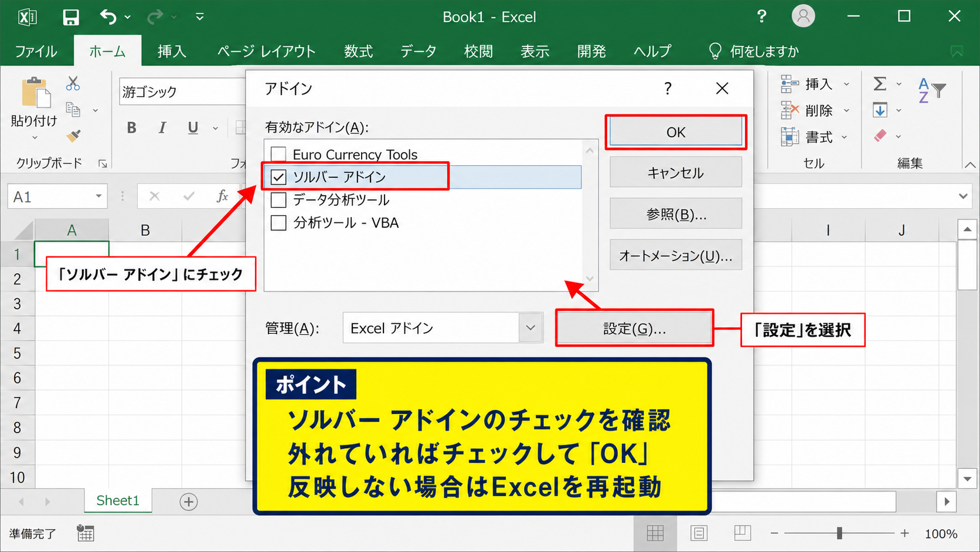980x552 pixels.
Task: Click zoom in plus button
Action: point(905,533)
